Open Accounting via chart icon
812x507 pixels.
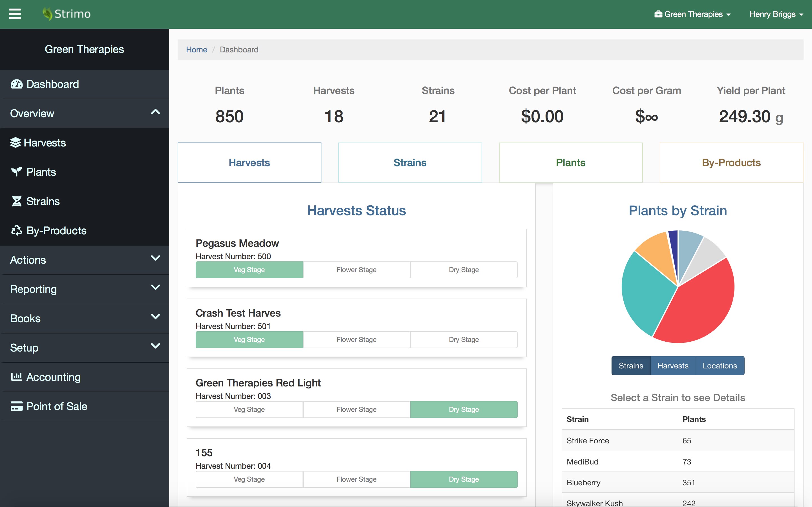tap(16, 377)
